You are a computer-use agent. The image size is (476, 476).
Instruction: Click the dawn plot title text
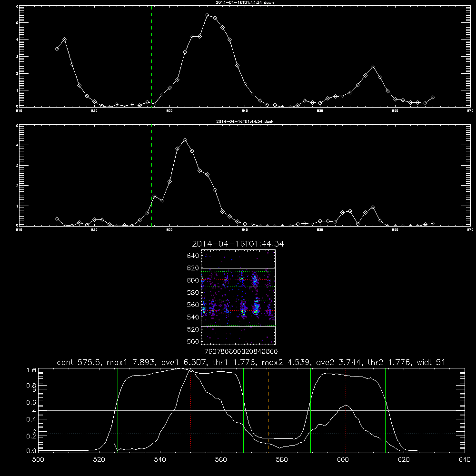click(245, 2)
